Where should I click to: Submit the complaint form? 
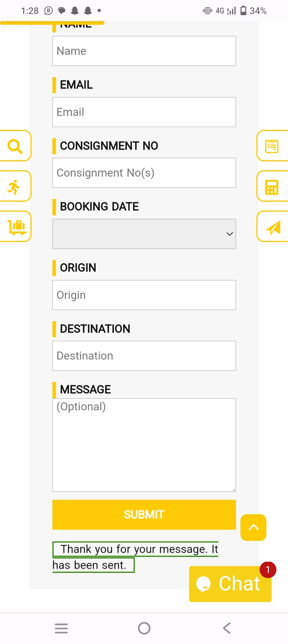click(x=144, y=515)
